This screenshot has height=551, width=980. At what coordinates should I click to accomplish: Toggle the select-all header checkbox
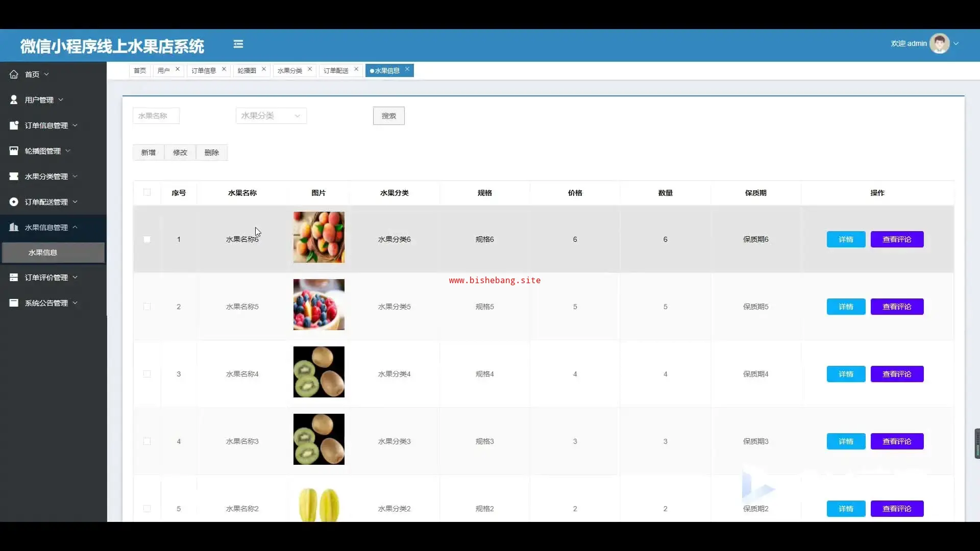click(147, 192)
